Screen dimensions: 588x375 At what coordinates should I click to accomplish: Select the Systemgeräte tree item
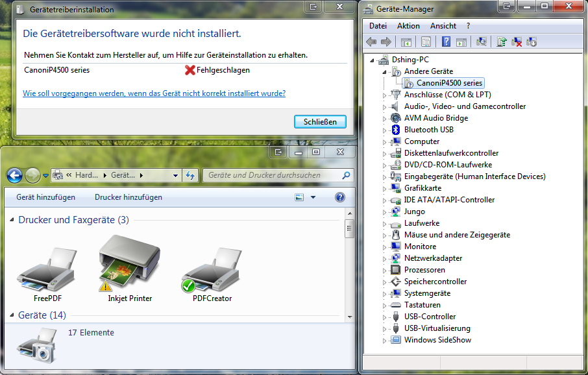[x=427, y=293]
